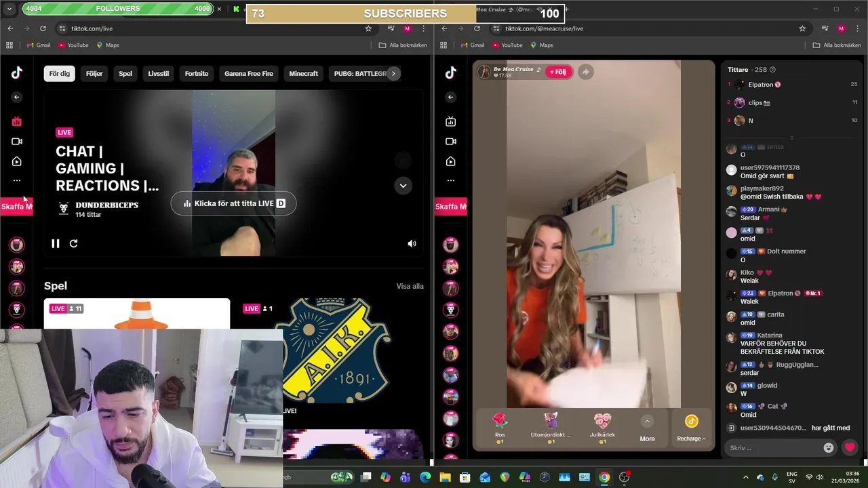Open YouTube bookmark in right browser
Image resolution: width=868 pixels, height=488 pixels.
[x=507, y=45]
